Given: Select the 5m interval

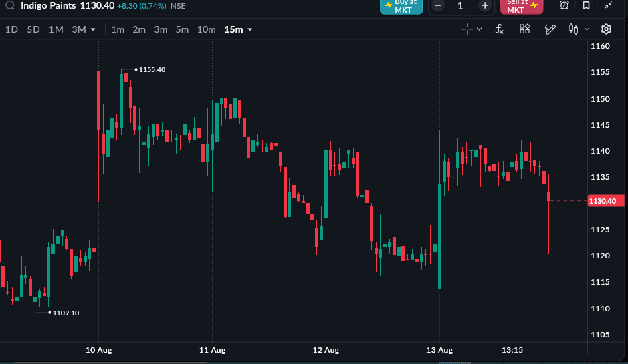Looking at the screenshot, I should pyautogui.click(x=182, y=29).
